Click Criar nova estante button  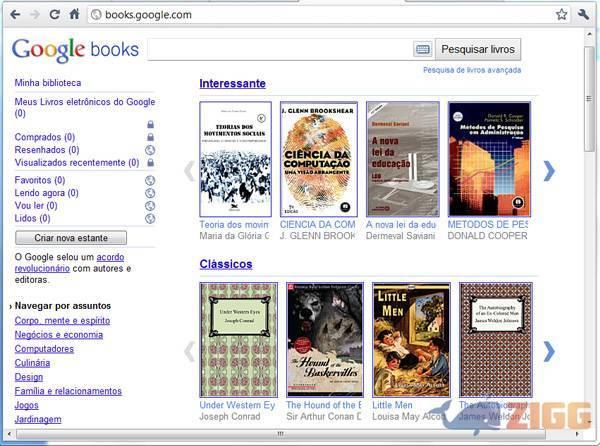pyautogui.click(x=71, y=238)
